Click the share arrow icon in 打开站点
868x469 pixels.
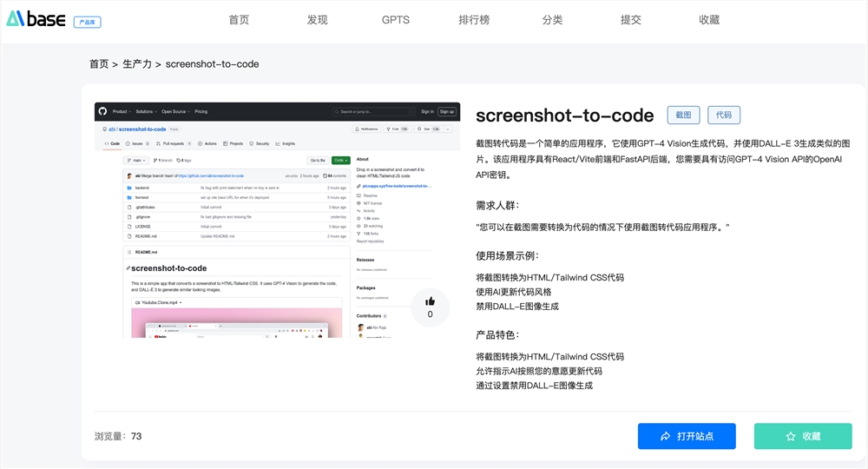pos(666,436)
